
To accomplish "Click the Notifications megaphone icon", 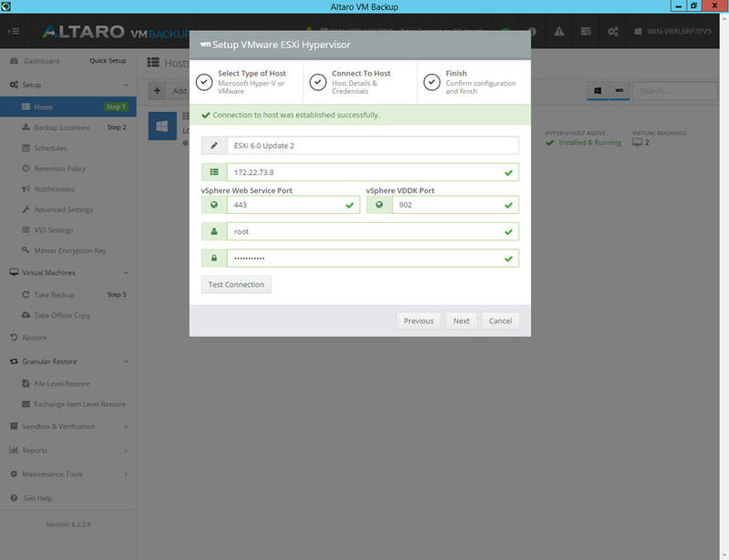I will [x=26, y=188].
